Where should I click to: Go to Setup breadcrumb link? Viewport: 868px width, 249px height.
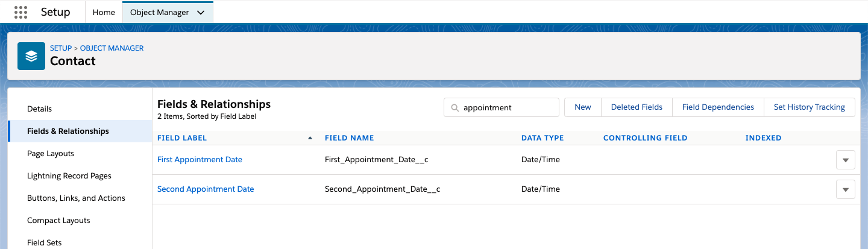coord(61,48)
